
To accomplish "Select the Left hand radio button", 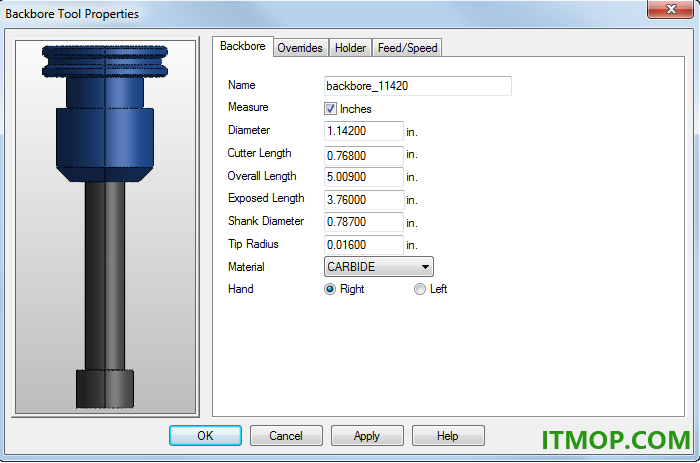I will click(420, 289).
